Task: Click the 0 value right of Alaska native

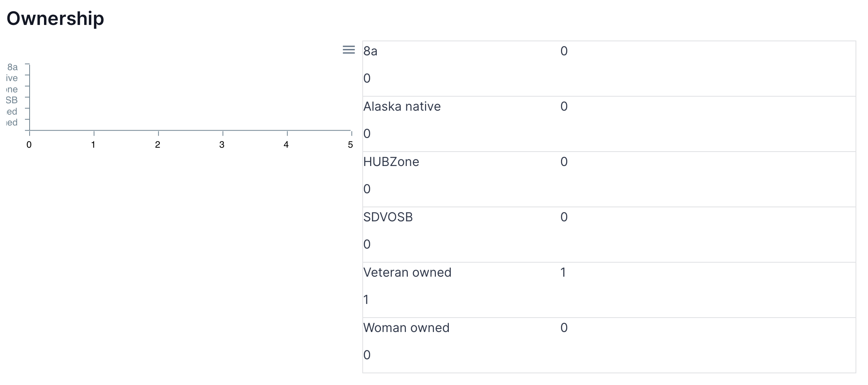Action: pos(564,106)
